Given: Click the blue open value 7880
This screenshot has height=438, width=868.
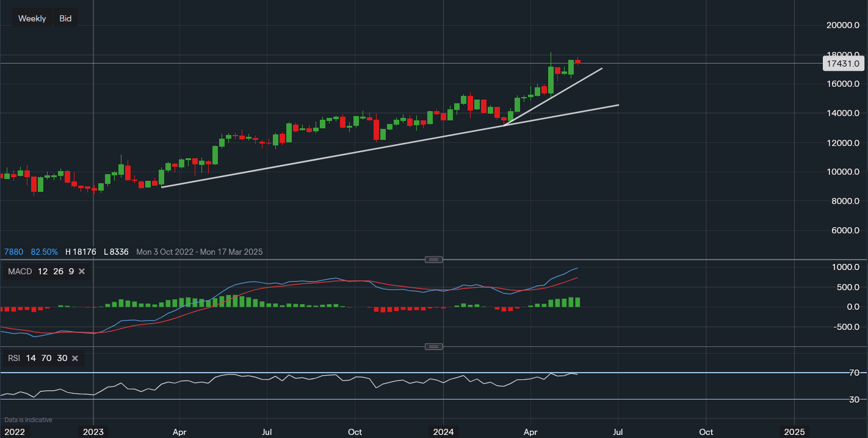Looking at the screenshot, I should tap(13, 252).
